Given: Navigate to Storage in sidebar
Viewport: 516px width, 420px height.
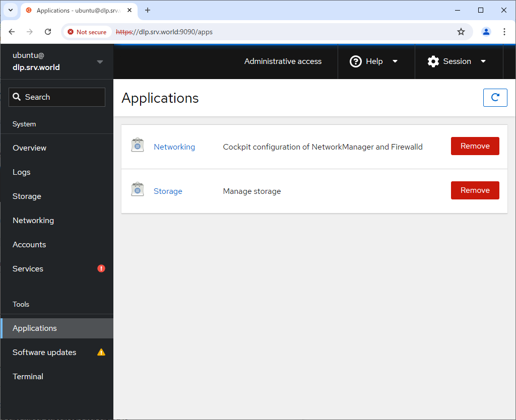Looking at the screenshot, I should click(x=56, y=196).
